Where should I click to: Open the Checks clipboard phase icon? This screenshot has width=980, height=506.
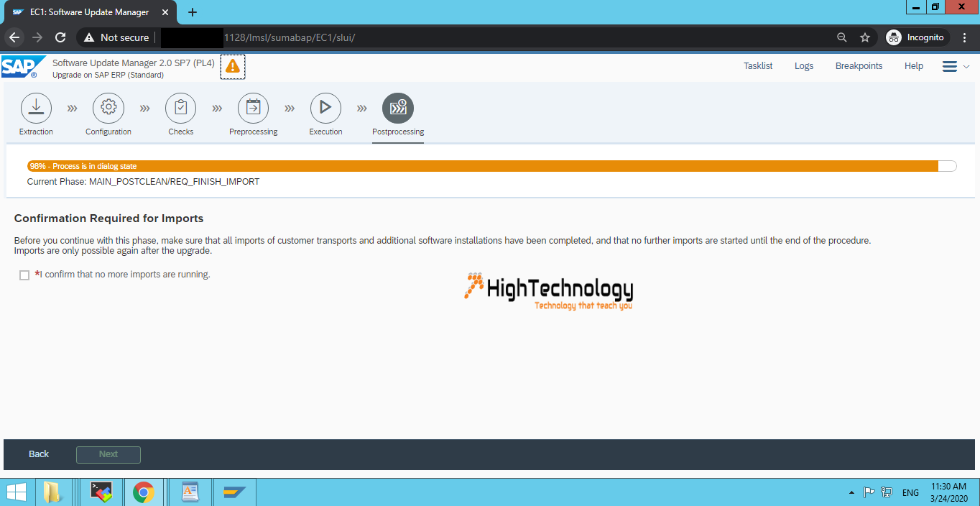(x=181, y=108)
